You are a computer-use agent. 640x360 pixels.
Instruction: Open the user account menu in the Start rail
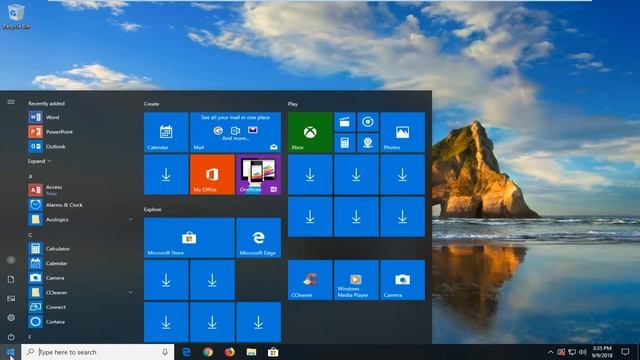[11, 260]
